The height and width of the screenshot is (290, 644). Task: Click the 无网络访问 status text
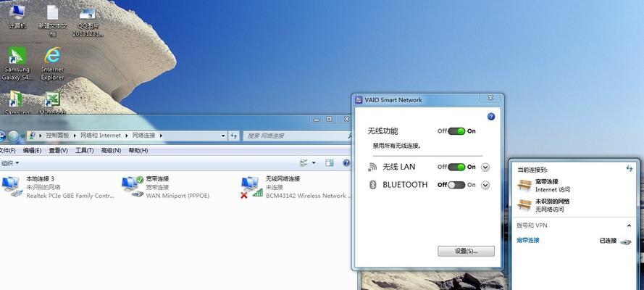[x=550, y=210]
